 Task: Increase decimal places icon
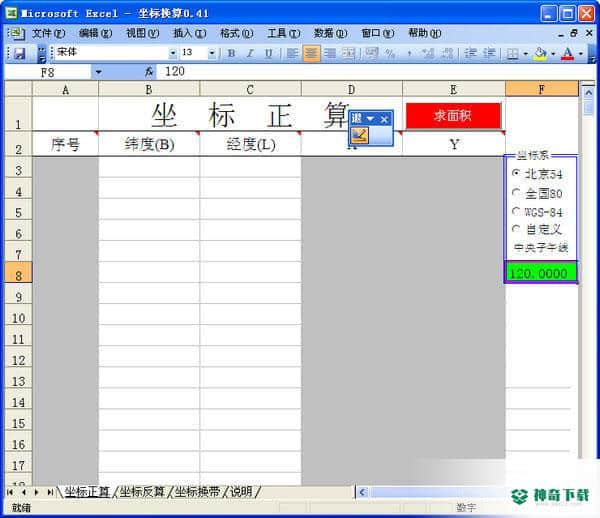pyautogui.click(x=428, y=53)
